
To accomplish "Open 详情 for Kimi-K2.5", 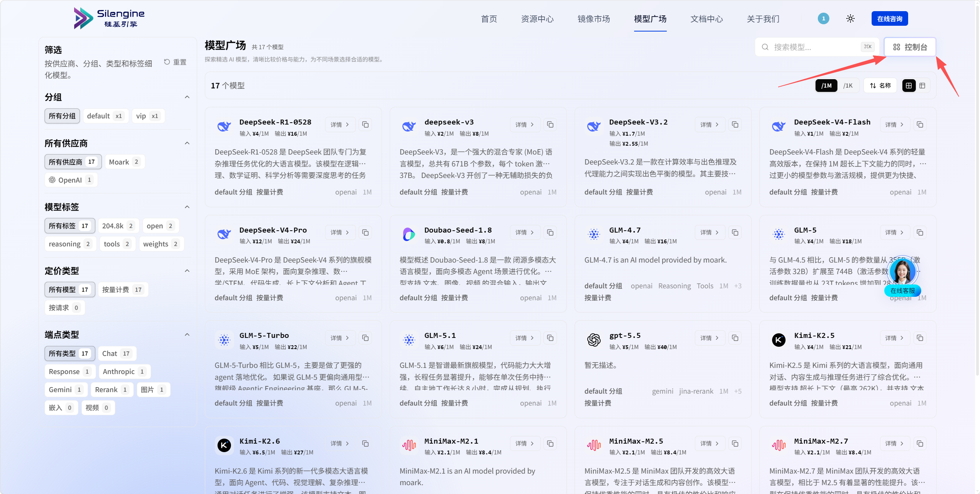I will coord(894,338).
